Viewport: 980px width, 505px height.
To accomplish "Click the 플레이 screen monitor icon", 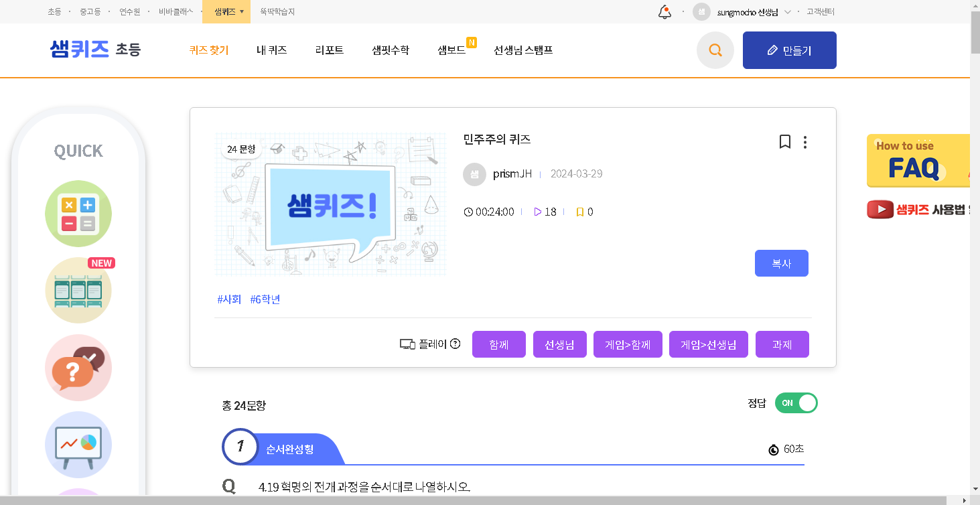I will pos(407,344).
